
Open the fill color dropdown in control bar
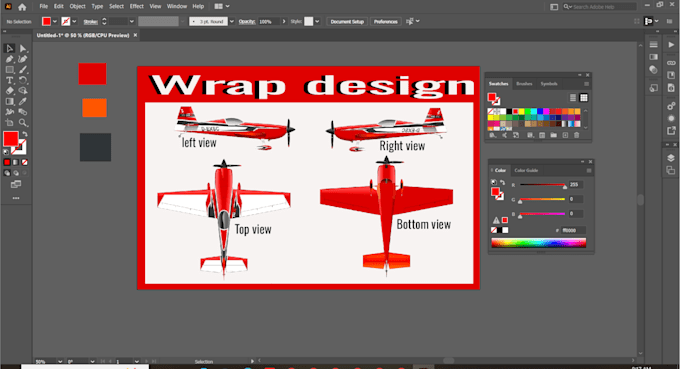pos(55,21)
